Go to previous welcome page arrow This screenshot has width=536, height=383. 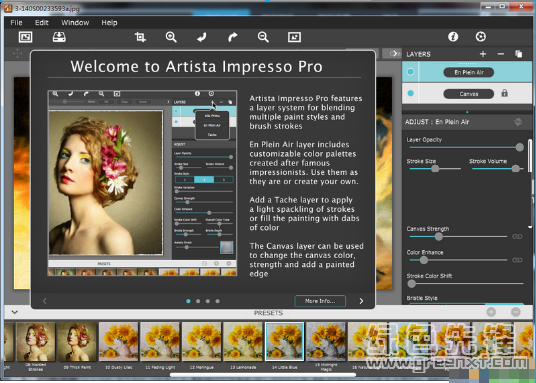point(44,301)
